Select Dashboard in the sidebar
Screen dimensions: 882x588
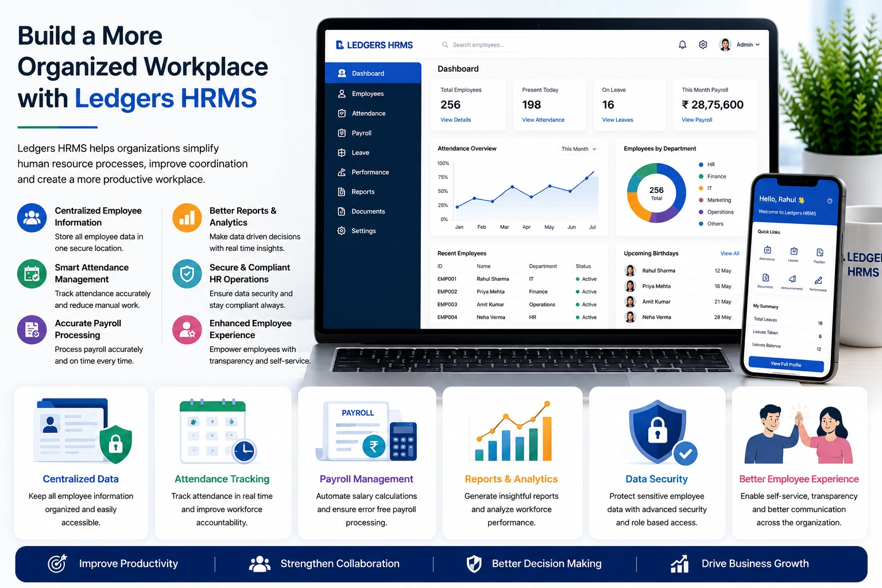coord(373,73)
